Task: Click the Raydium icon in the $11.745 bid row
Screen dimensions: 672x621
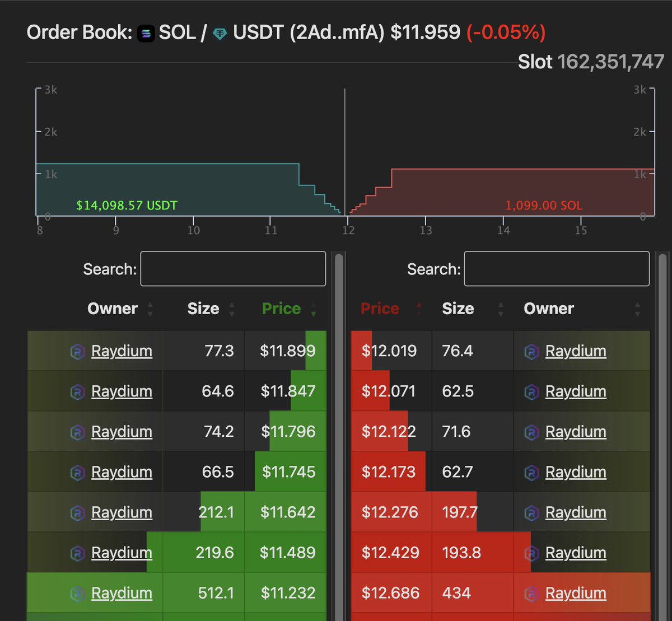Action: coord(77,473)
